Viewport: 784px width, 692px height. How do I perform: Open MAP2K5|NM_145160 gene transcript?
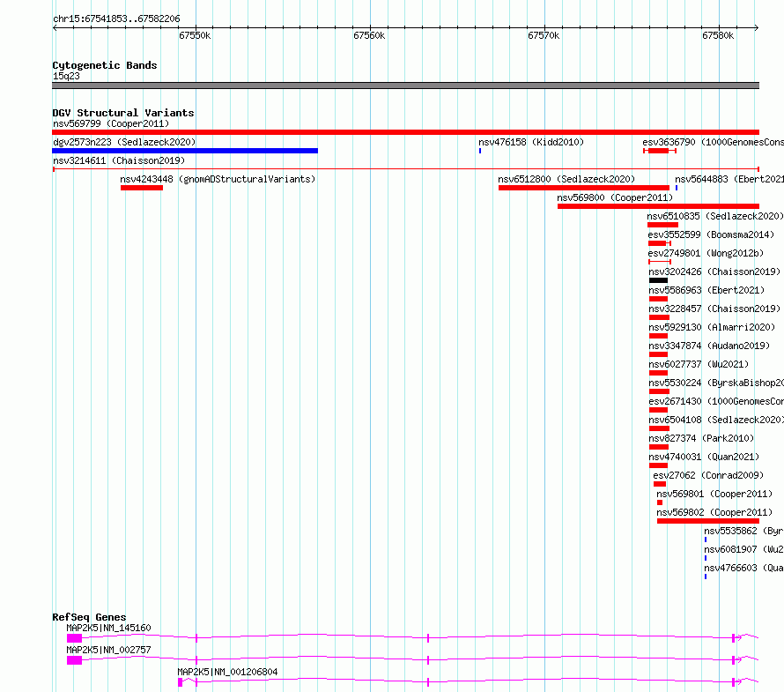coord(108,628)
